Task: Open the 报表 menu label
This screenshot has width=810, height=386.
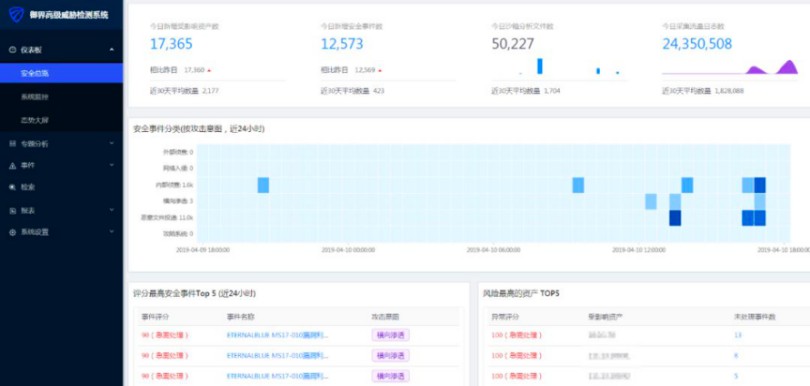Action: [x=28, y=210]
